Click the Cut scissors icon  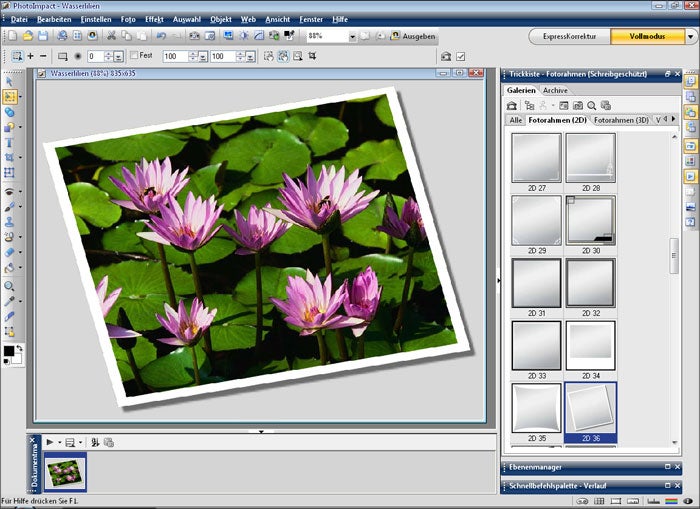[x=111, y=36]
